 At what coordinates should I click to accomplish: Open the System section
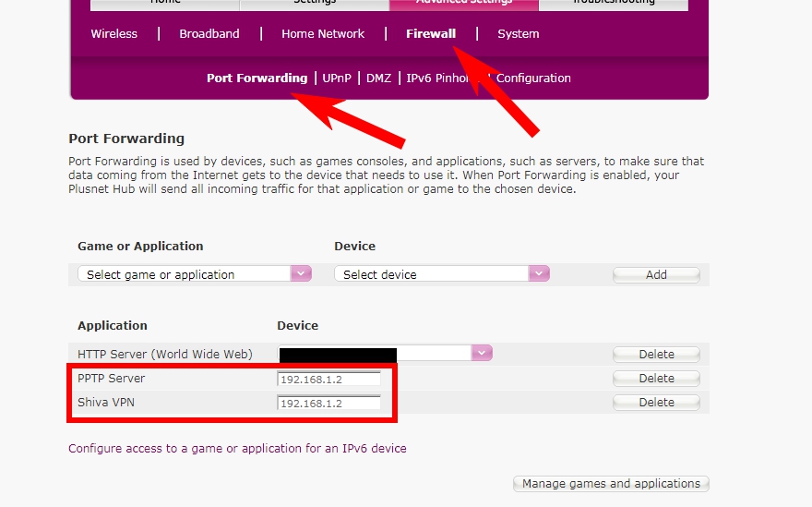(x=518, y=34)
